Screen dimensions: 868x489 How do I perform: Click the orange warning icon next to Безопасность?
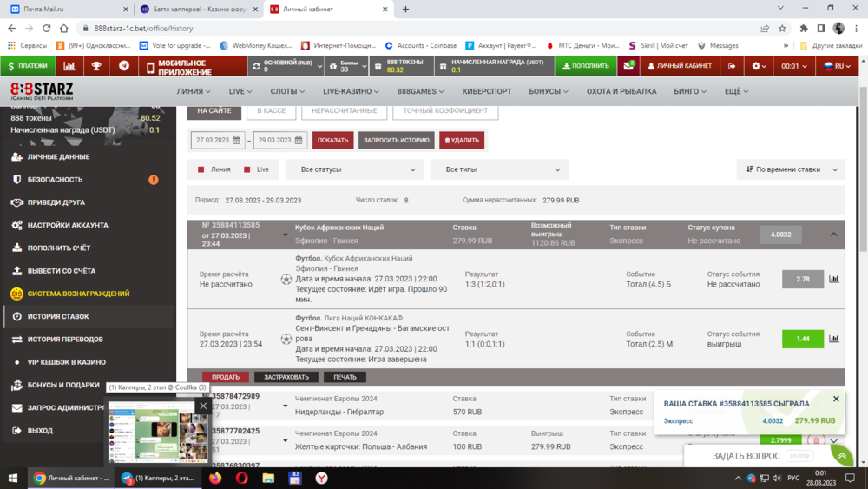tap(154, 180)
